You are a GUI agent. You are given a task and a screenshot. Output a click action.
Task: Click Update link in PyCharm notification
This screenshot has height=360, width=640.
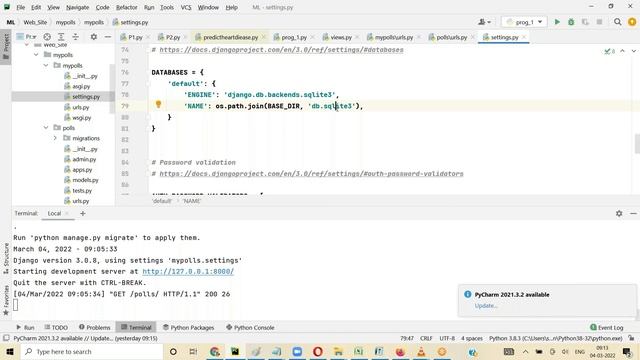pyautogui.click(x=486, y=306)
